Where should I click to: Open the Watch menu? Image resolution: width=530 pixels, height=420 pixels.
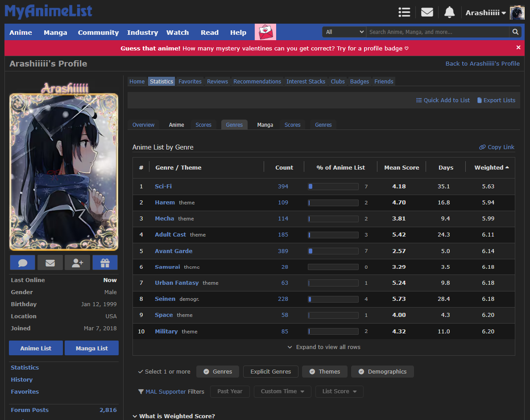point(178,33)
